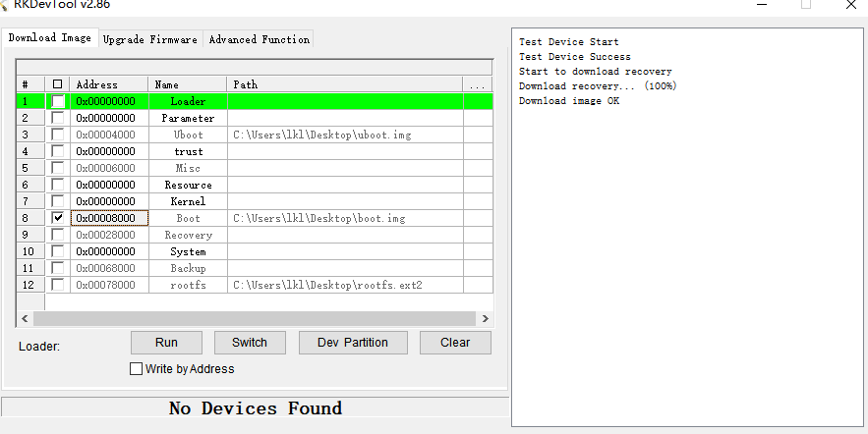Viewport: 868px width, 434px height.
Task: Click the browse column header with ellipsis
Action: [477, 84]
